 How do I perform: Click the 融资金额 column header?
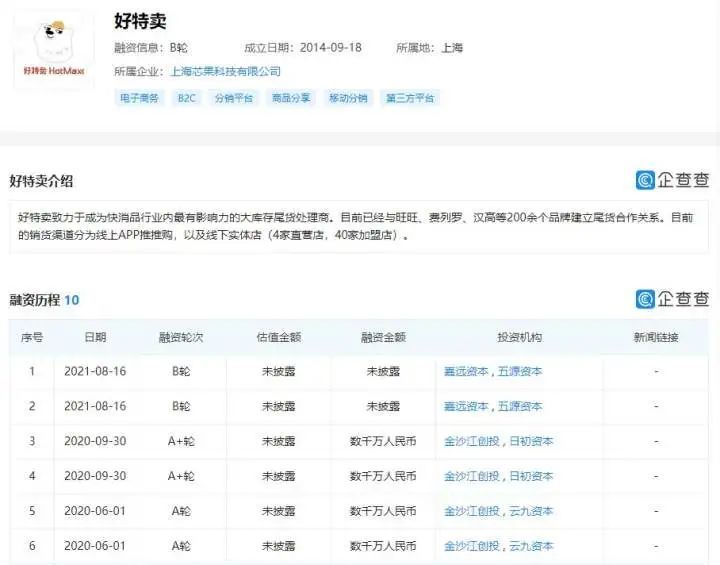[383, 337]
